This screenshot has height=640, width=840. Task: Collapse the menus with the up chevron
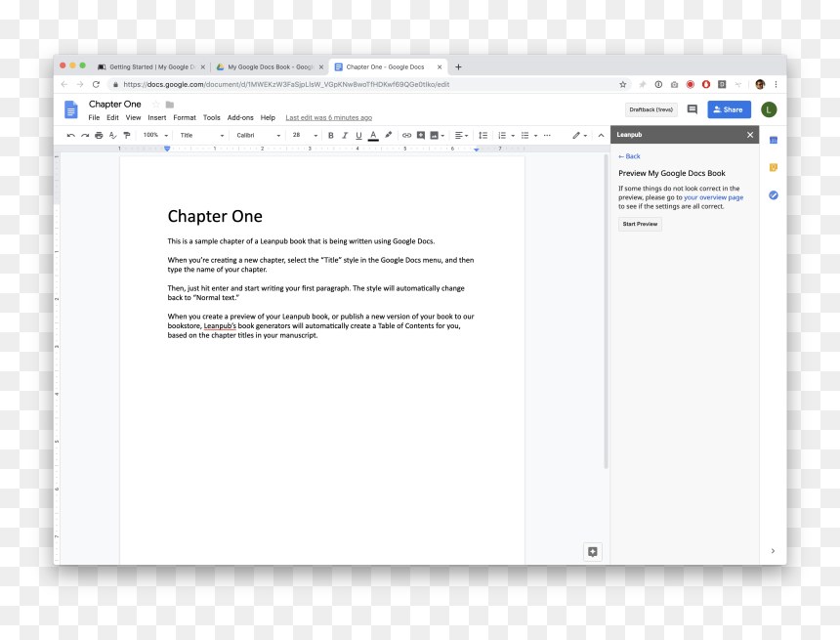pyautogui.click(x=601, y=136)
